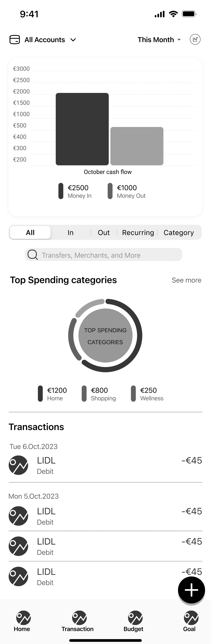Select the Recurring filter tab
Viewport: 211px width, 644px height.
point(138,233)
